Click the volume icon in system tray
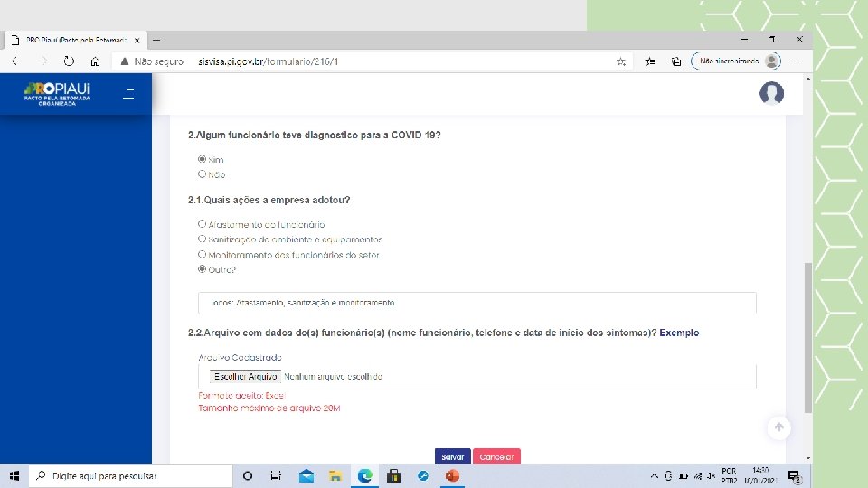 pyautogui.click(x=712, y=476)
